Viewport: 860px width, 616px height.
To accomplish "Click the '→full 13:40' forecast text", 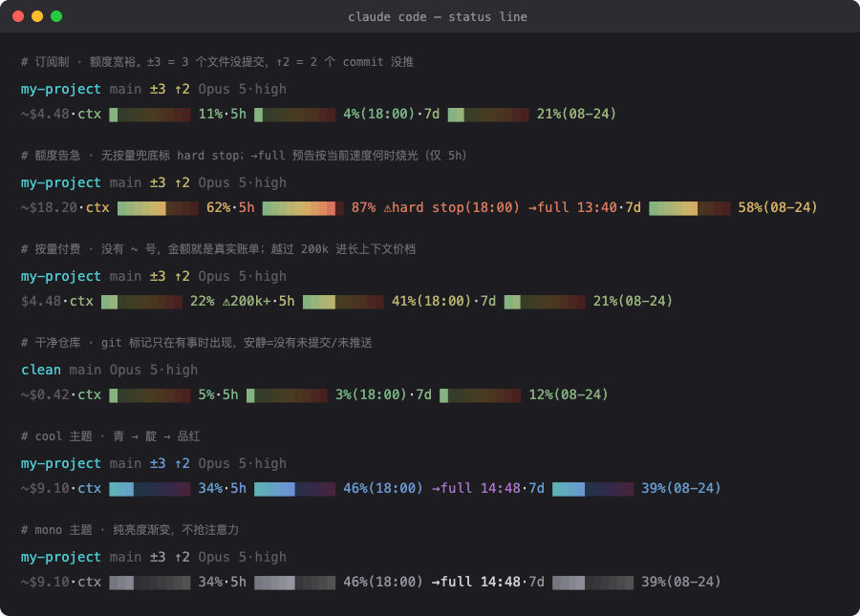I will 572,207.
